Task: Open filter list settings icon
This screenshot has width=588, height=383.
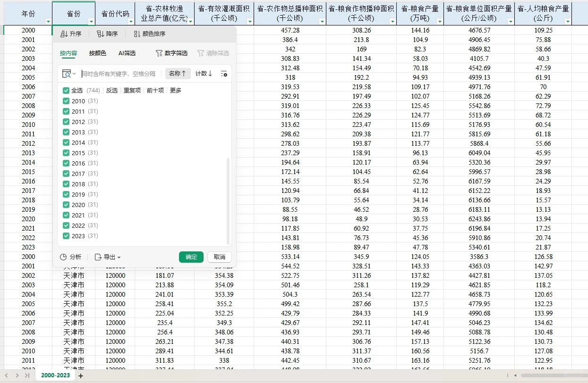Action: tap(223, 74)
